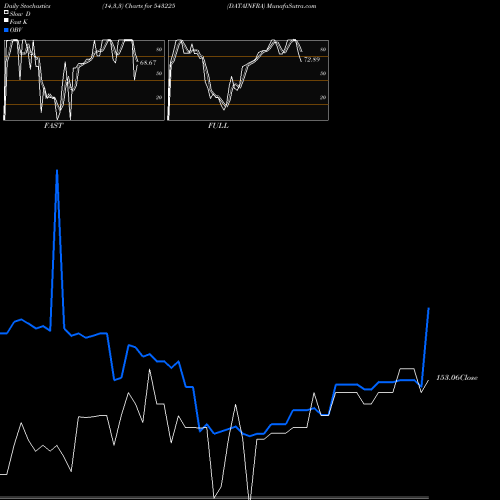Select the 'Daily Stochastics' title text
This screenshot has width=500, height=500.
(x=27, y=6)
